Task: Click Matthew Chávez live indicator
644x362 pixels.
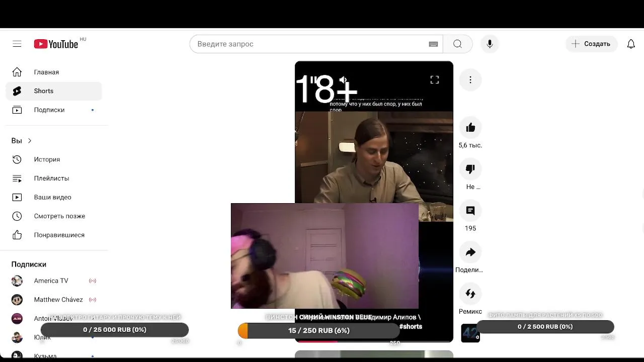Action: pyautogui.click(x=93, y=300)
